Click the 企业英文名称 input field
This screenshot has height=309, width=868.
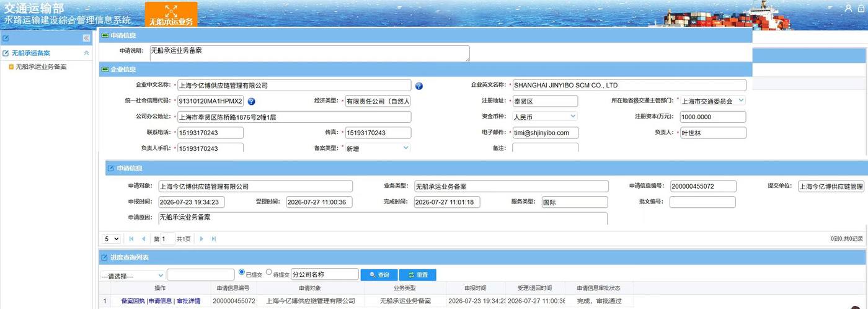tap(629, 86)
